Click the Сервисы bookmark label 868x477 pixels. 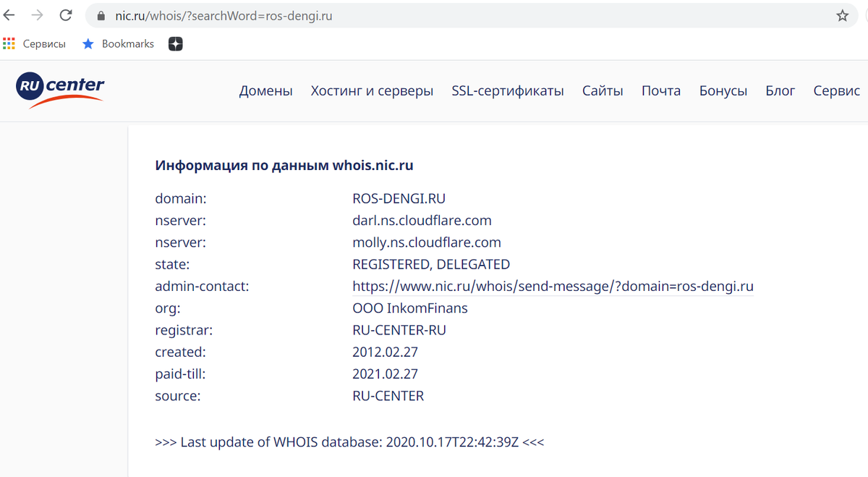point(44,44)
